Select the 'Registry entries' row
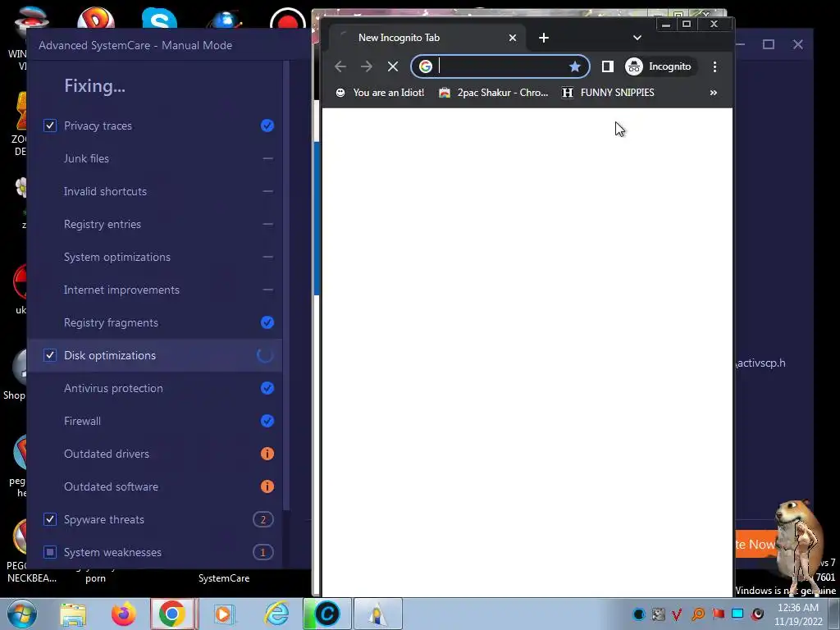 (155, 224)
